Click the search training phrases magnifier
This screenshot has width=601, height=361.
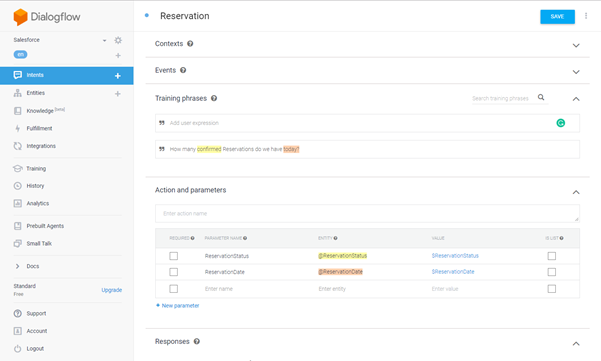click(541, 97)
